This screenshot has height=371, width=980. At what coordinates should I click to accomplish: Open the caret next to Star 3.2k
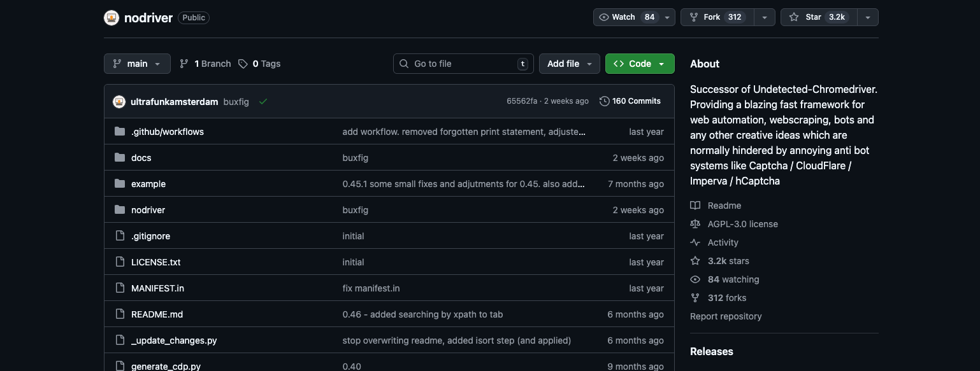[868, 17]
